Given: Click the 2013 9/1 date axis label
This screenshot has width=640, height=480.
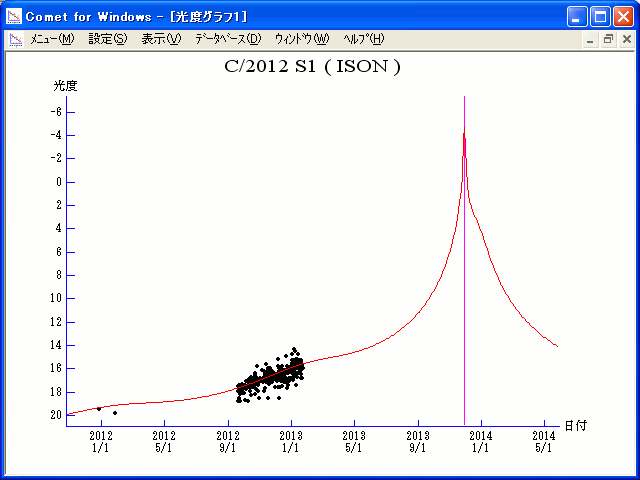Looking at the screenshot, I should (418, 442).
